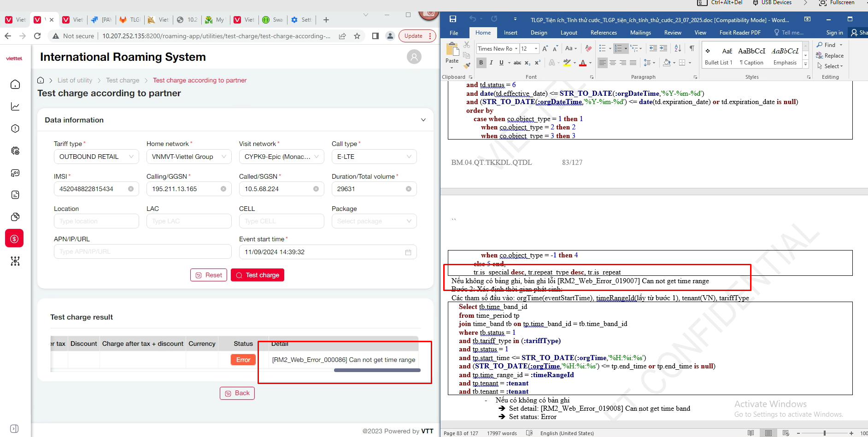Click the Save icon in Word title bar
The width and height of the screenshot is (868, 437).
452,19
